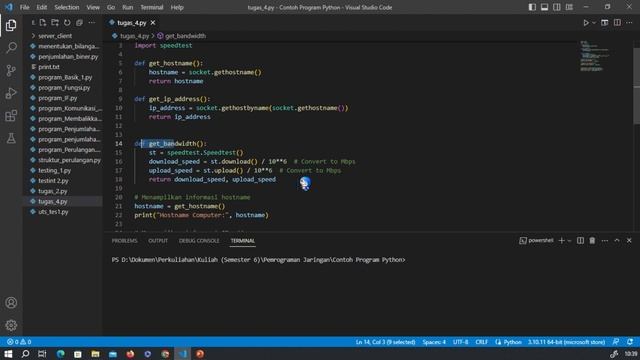Image resolution: width=640 pixels, height=360 pixels.
Task: Run the Python file with play button
Action: click(586, 23)
